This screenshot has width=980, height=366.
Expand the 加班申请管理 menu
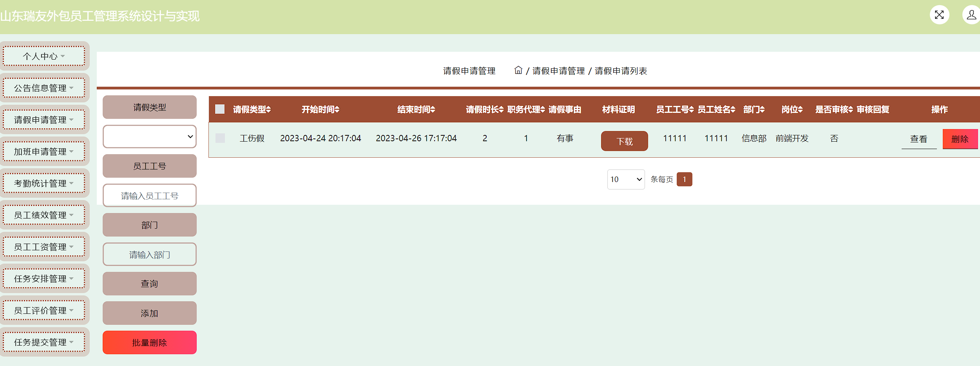click(x=44, y=151)
